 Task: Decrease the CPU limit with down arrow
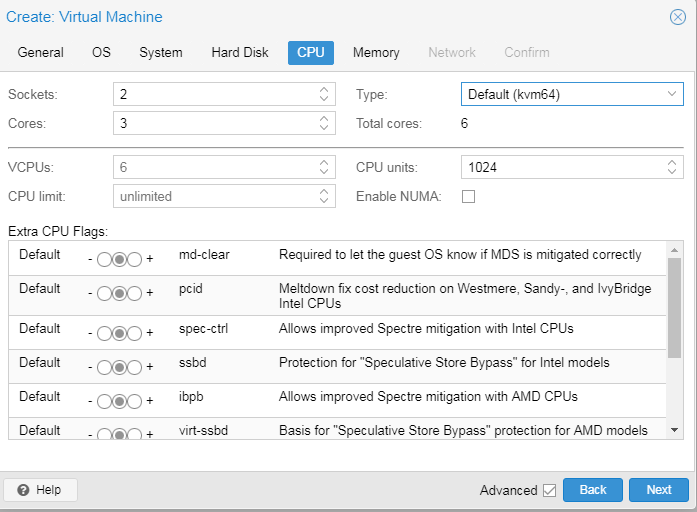pyautogui.click(x=324, y=200)
